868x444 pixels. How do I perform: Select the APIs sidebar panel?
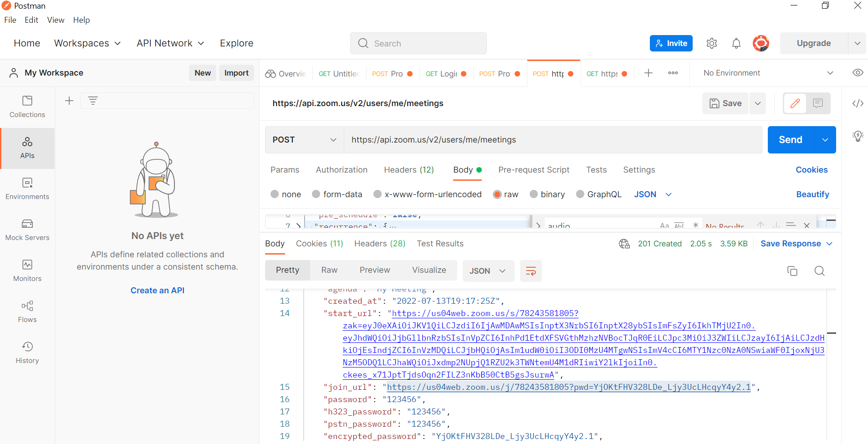click(x=27, y=148)
